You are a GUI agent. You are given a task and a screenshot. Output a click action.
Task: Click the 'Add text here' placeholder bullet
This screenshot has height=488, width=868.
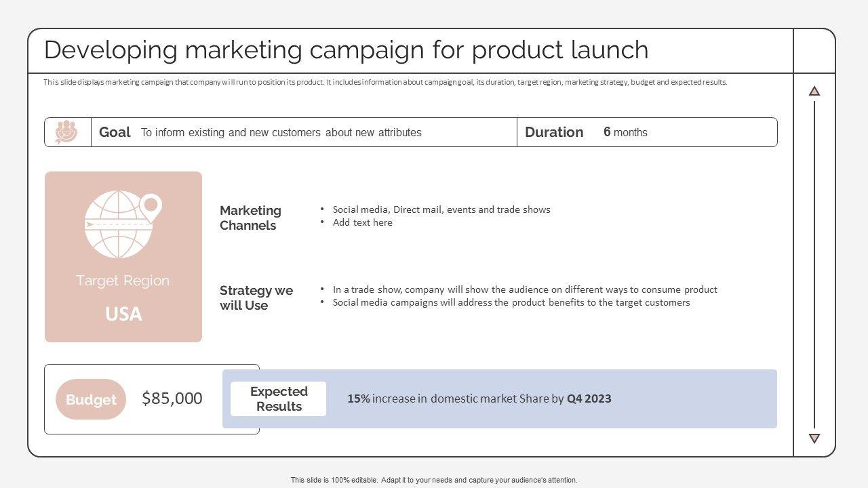point(362,222)
